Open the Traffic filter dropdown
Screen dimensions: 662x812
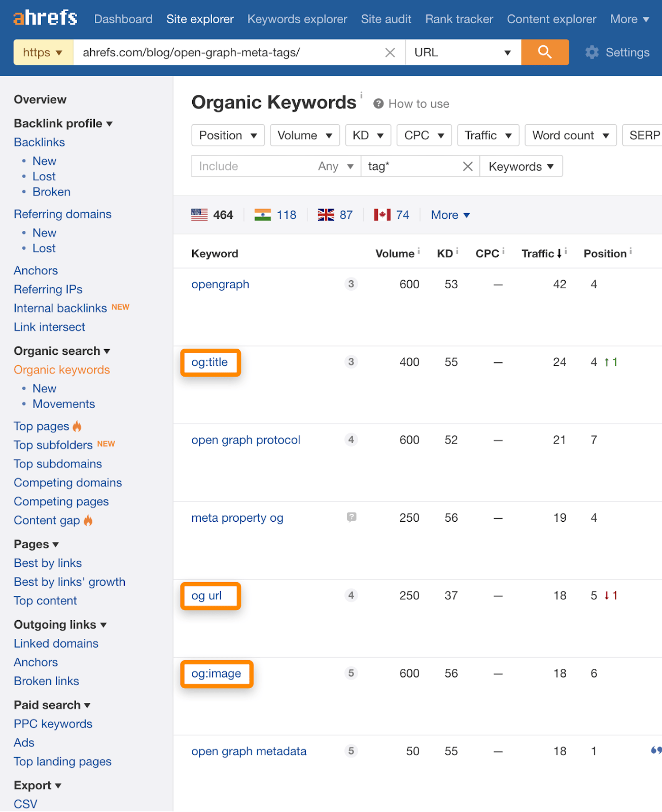coord(489,136)
